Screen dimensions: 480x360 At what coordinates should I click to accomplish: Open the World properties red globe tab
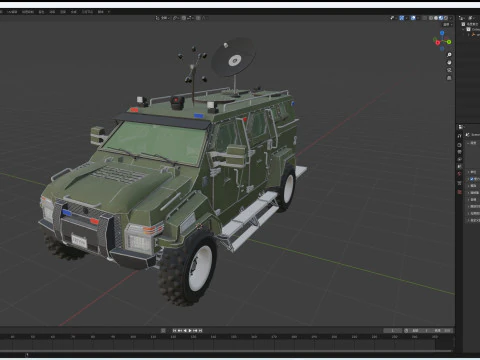[x=459, y=174]
